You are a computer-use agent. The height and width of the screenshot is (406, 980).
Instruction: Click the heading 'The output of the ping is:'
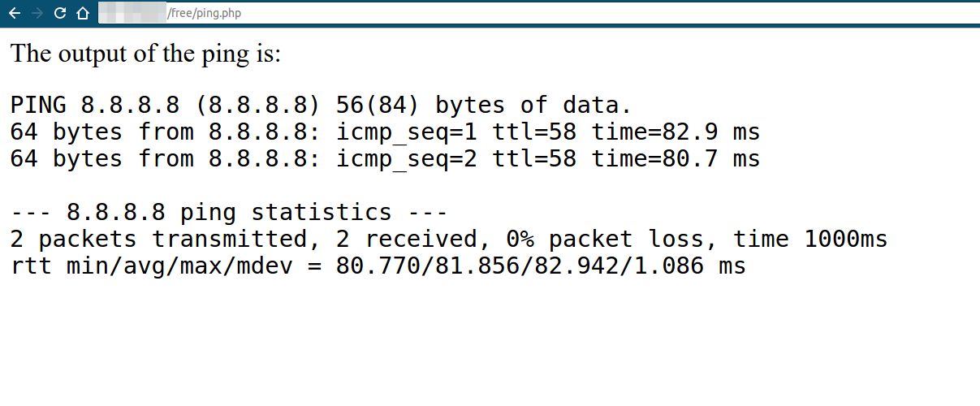point(145,54)
